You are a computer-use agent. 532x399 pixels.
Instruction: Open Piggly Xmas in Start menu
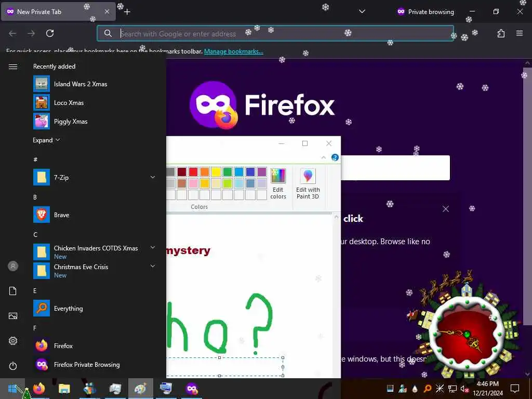[42, 121]
